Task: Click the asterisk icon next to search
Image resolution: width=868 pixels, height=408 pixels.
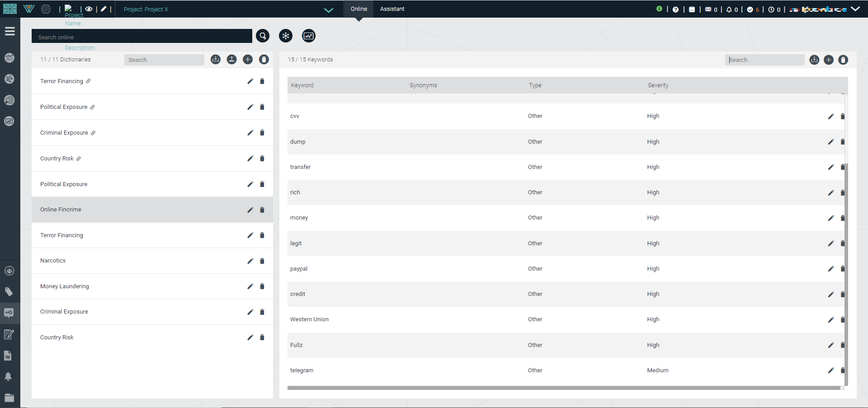Action: (x=286, y=36)
